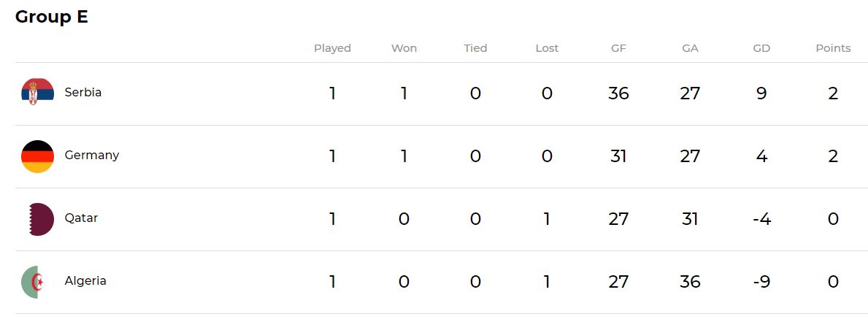Click the GD column header
Screen dimensions: 868x322
point(761,48)
